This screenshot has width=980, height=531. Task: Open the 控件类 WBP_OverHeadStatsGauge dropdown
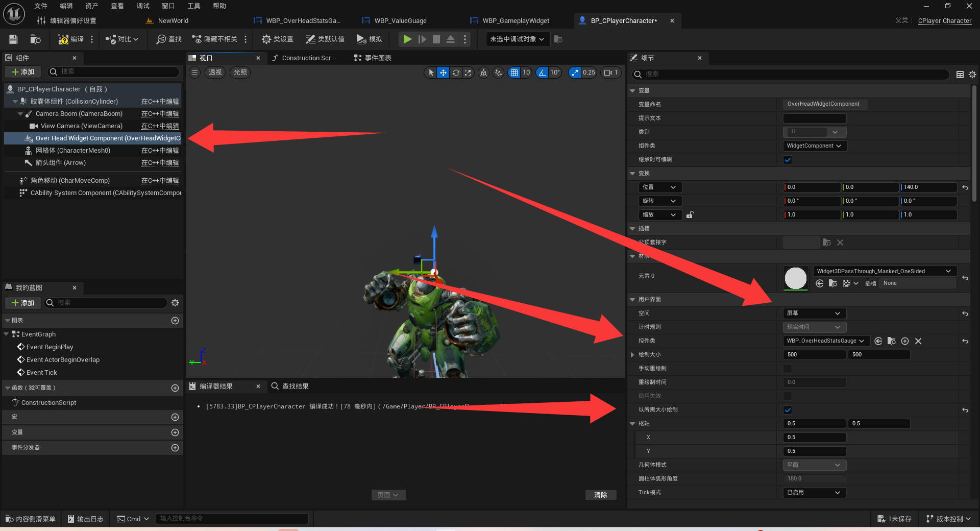point(826,341)
